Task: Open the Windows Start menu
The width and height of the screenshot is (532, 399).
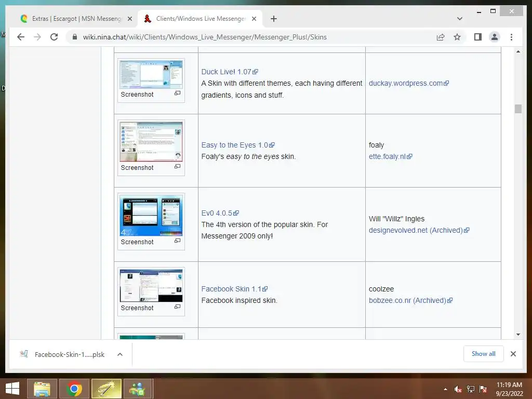Action: point(12,389)
